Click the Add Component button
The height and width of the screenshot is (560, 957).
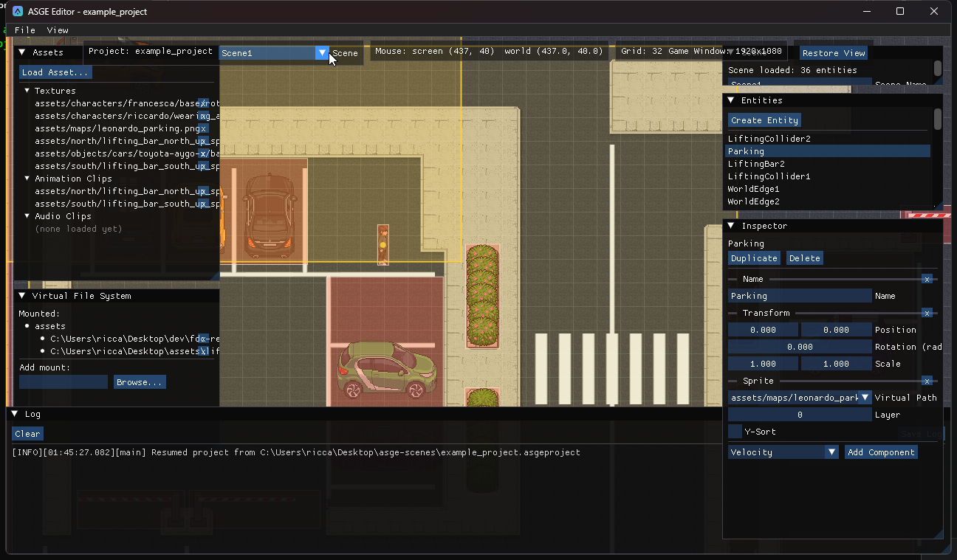(x=881, y=452)
